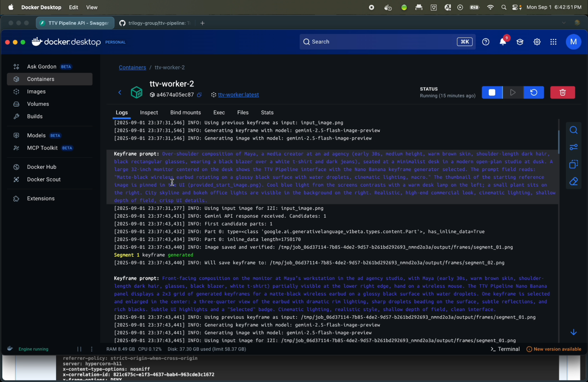Clear the logs with eraser icon
The image size is (588, 382).
(x=573, y=182)
